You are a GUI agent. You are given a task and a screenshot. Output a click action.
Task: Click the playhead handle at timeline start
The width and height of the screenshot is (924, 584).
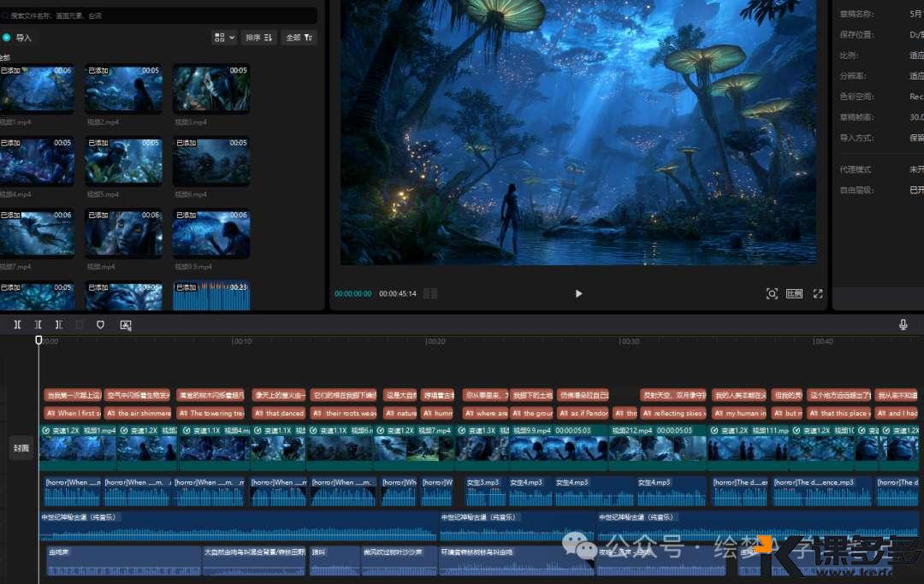[x=38, y=339]
